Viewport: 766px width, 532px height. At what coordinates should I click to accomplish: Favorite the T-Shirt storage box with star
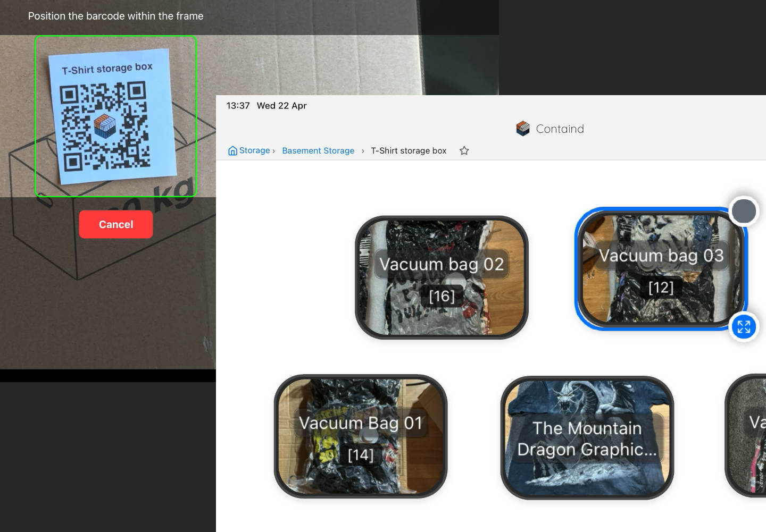point(464,150)
